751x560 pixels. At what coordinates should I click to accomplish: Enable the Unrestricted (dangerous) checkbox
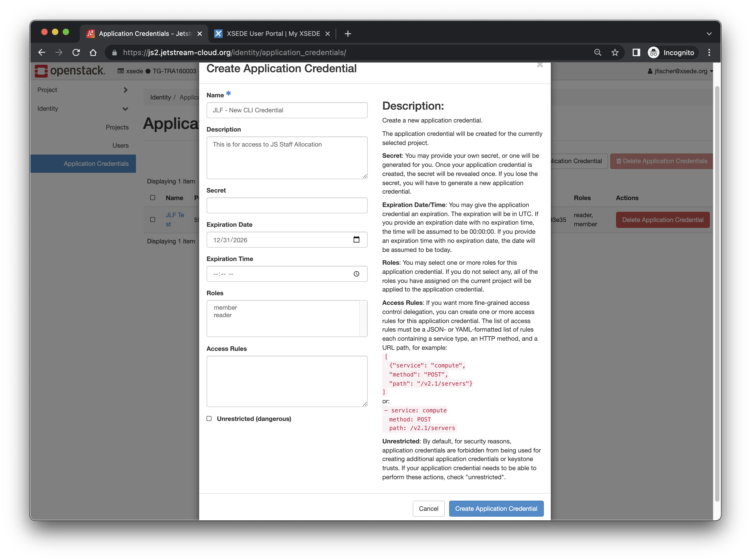pyautogui.click(x=209, y=419)
